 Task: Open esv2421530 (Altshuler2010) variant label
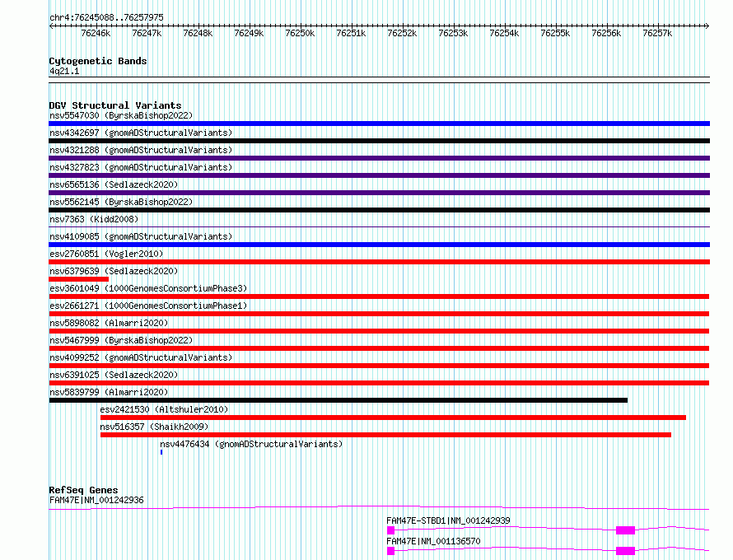click(164, 409)
